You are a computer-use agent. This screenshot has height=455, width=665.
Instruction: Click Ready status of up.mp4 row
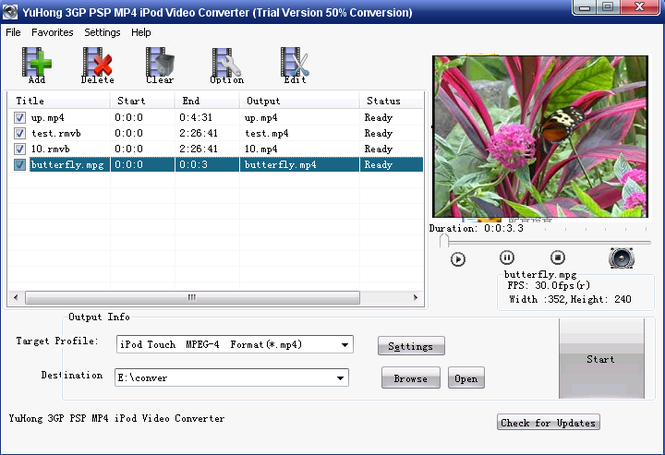[378, 117]
